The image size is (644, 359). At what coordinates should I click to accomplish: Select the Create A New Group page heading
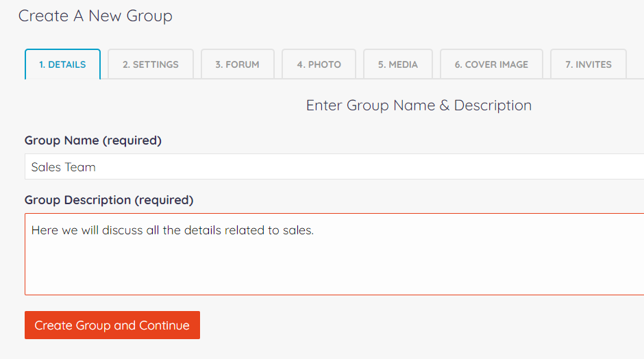coord(95,16)
